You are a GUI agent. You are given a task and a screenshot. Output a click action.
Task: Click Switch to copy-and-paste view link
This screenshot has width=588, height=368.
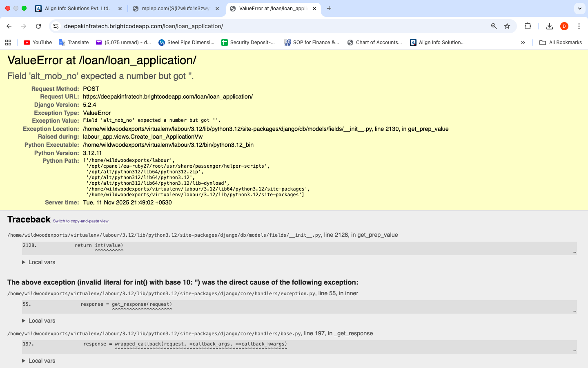click(x=80, y=221)
